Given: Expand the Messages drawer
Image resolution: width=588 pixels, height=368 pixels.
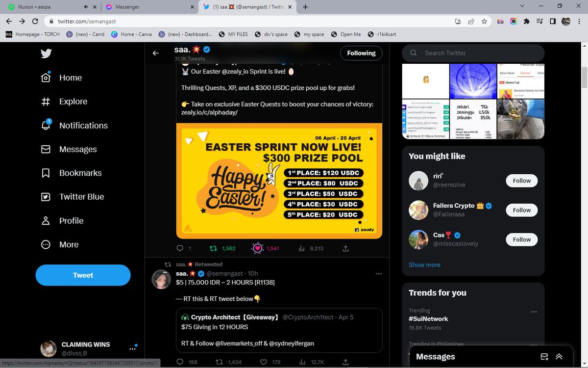Looking at the screenshot, I should pos(559,357).
